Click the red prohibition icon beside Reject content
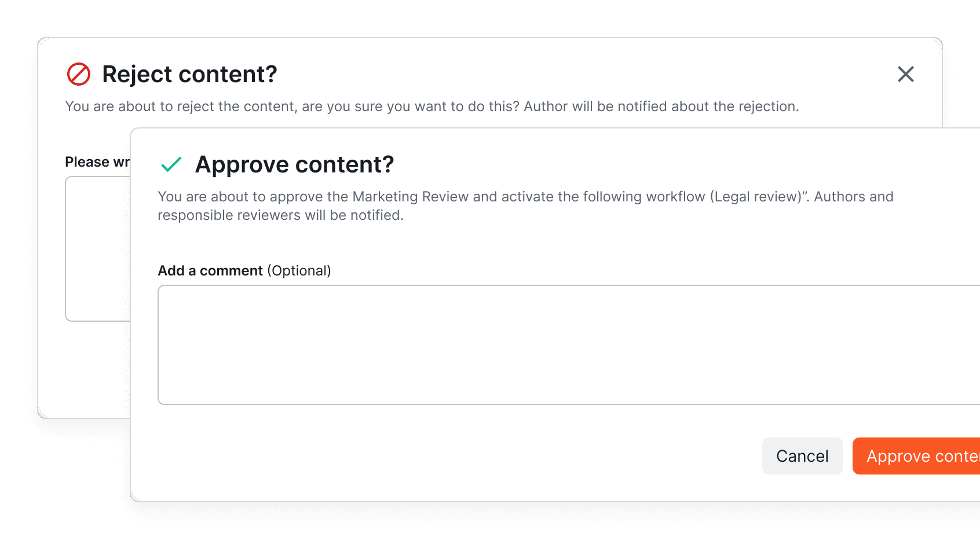Image resolution: width=980 pixels, height=537 pixels. click(x=78, y=74)
